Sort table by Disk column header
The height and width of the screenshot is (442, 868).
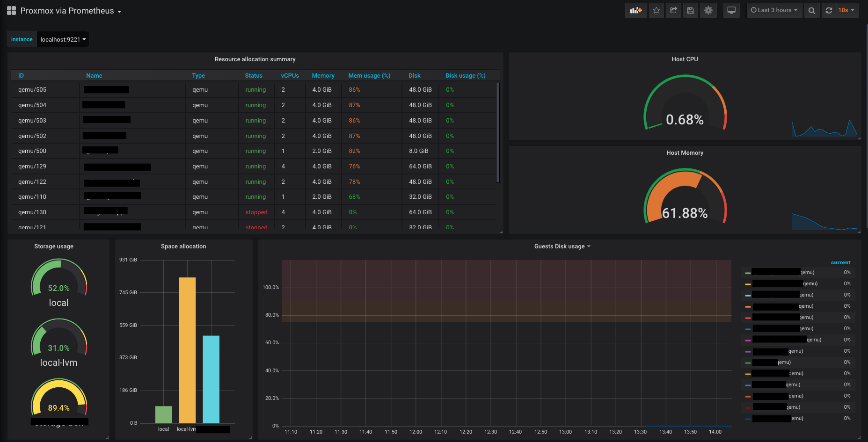pyautogui.click(x=415, y=76)
